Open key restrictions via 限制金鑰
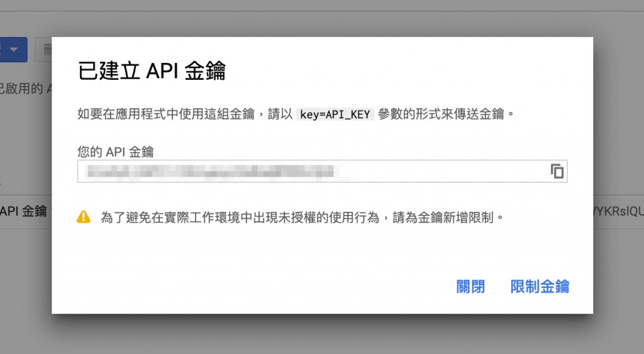The height and width of the screenshot is (354, 644). (x=540, y=286)
